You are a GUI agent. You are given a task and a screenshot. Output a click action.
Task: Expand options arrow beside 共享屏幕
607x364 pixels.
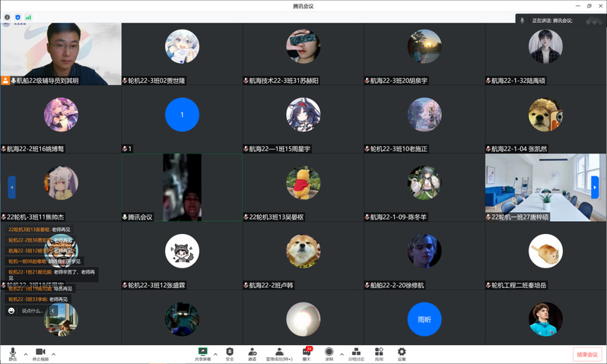point(216,353)
